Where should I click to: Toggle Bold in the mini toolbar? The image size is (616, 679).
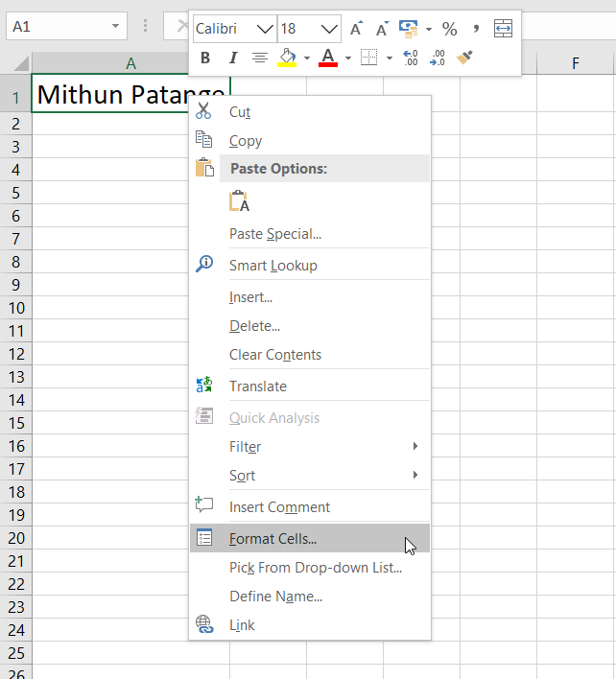205,58
